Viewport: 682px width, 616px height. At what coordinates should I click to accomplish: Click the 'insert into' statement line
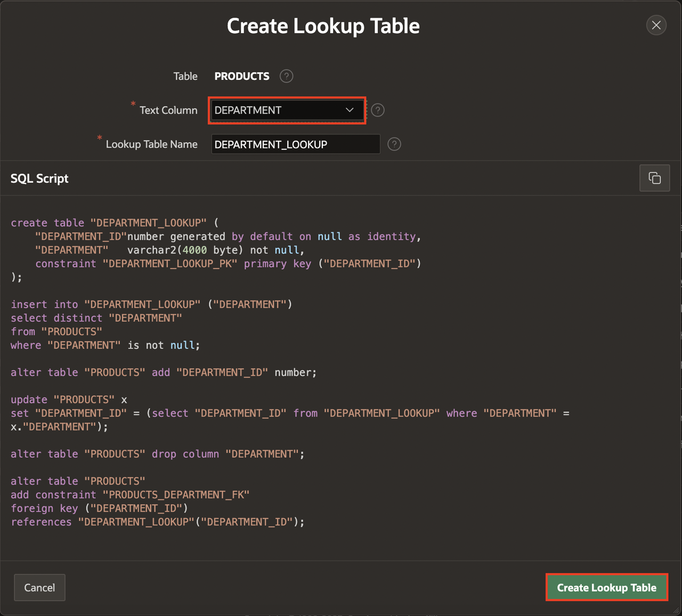coord(151,304)
